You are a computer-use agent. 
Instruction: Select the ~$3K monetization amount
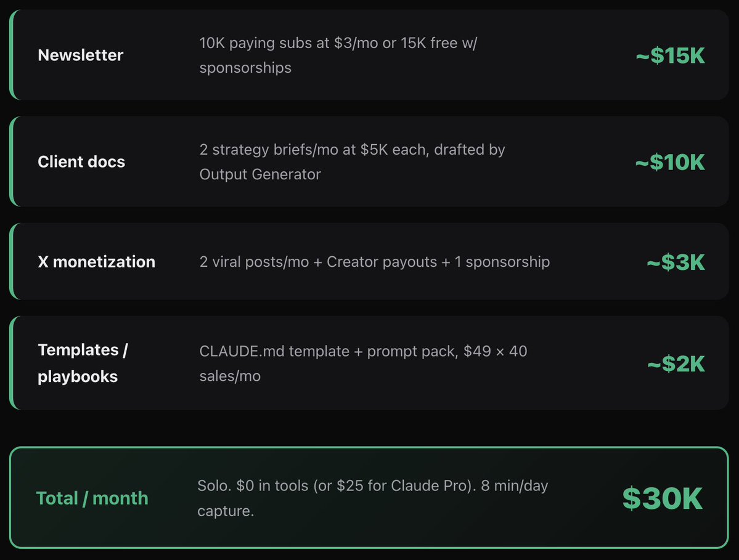click(x=676, y=262)
